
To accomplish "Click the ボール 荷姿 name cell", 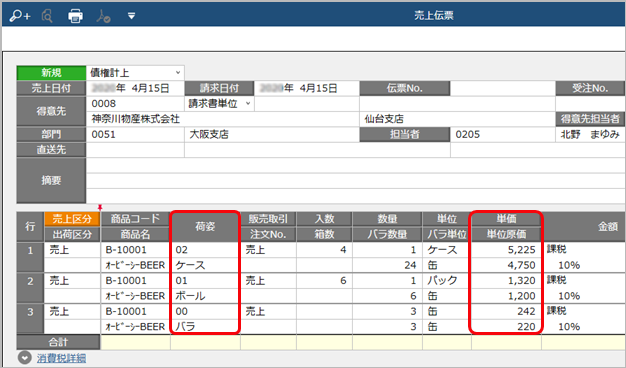I will [205, 296].
